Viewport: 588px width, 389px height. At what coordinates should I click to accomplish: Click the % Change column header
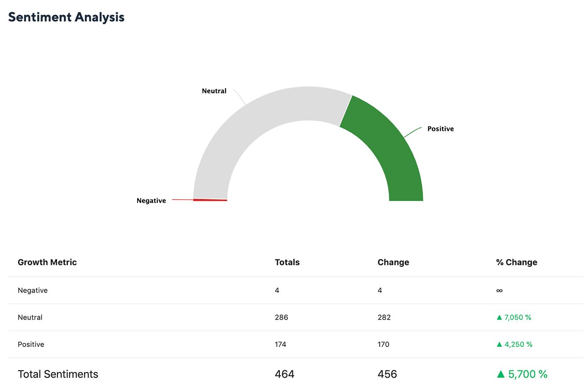coord(516,262)
